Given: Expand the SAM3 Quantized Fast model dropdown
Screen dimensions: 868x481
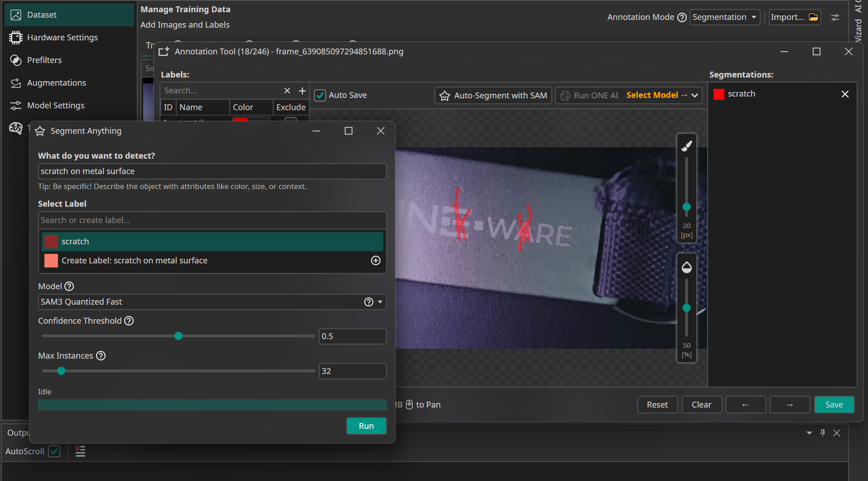Looking at the screenshot, I should [380, 302].
